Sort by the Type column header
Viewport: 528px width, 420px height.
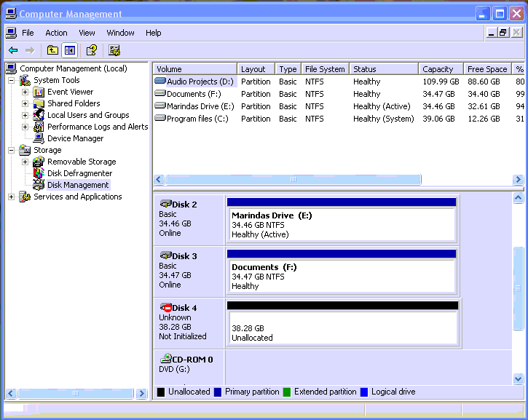[288, 69]
